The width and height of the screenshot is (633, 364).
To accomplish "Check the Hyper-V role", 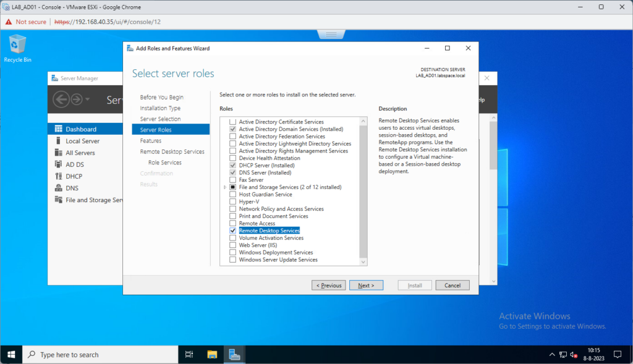I will tap(232, 201).
